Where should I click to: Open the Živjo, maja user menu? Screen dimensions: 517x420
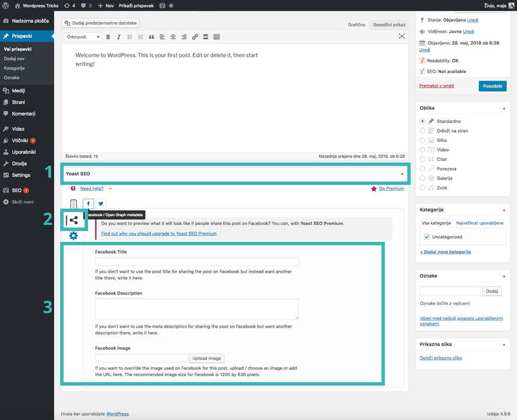point(499,6)
